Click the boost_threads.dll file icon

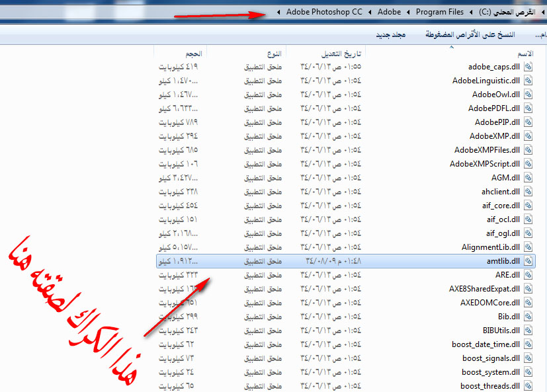pyautogui.click(x=528, y=386)
